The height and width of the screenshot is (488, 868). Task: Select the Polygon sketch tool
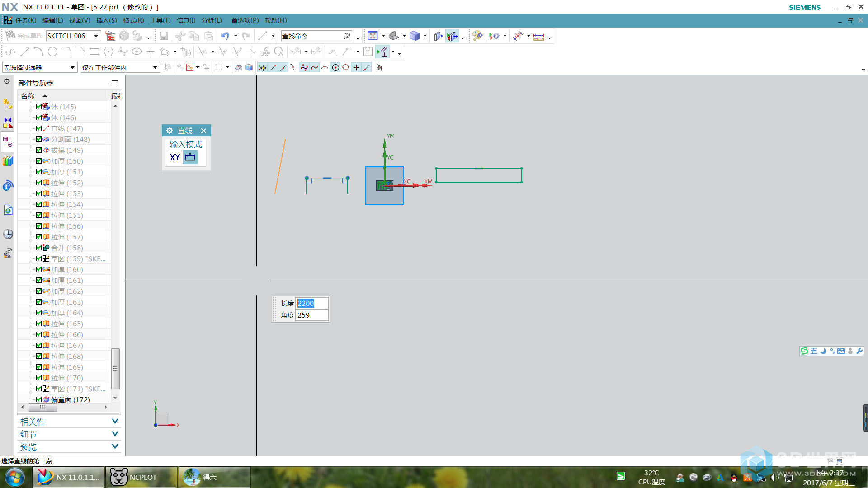click(x=108, y=52)
